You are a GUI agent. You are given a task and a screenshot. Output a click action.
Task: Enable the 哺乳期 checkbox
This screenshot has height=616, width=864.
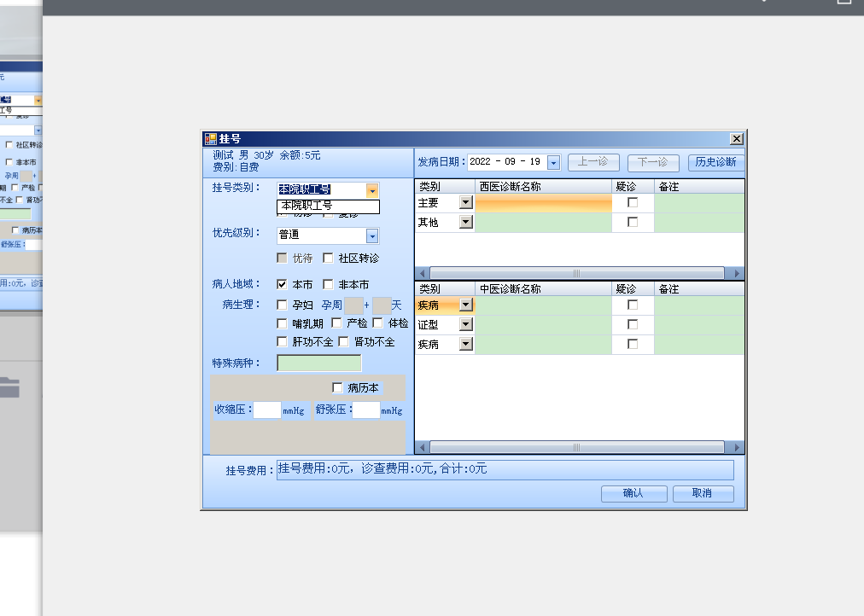[282, 323]
